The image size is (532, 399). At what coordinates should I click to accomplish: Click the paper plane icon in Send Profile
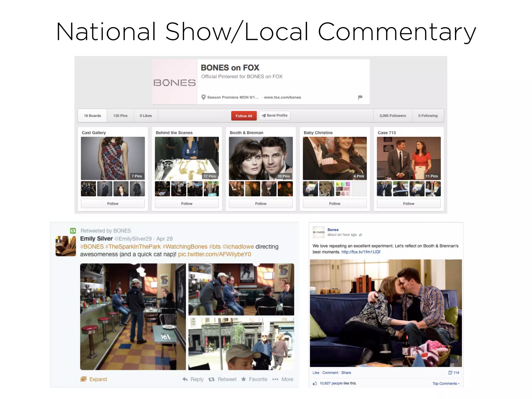click(264, 116)
